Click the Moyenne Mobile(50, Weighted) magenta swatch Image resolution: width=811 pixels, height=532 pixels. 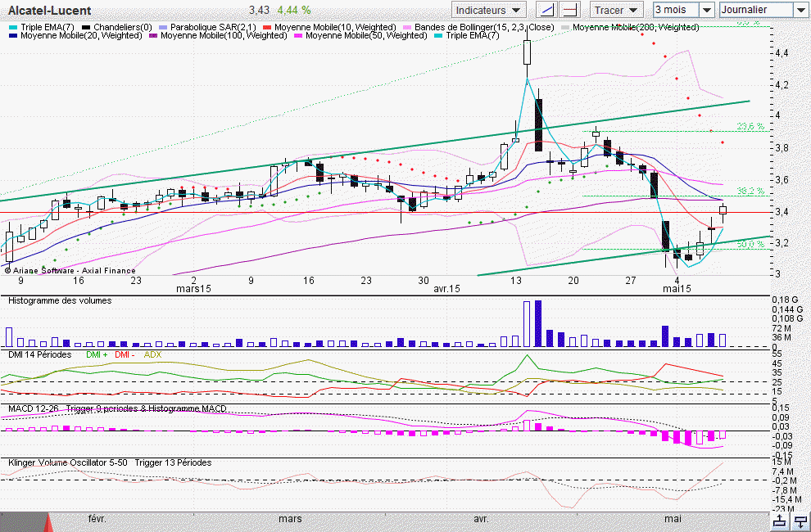point(298,36)
